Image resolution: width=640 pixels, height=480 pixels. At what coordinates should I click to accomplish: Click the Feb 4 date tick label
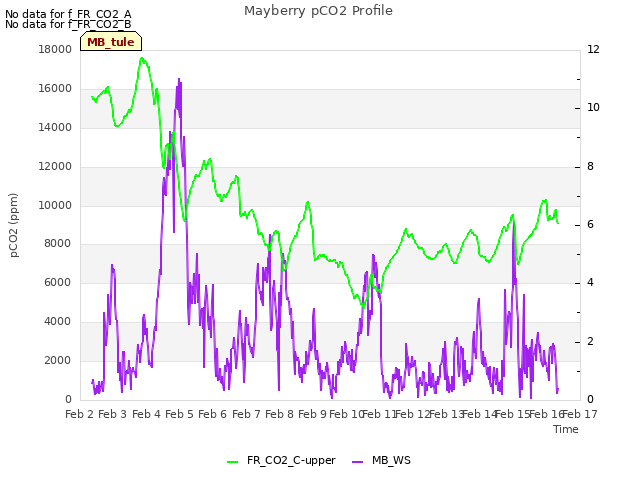[147, 415]
